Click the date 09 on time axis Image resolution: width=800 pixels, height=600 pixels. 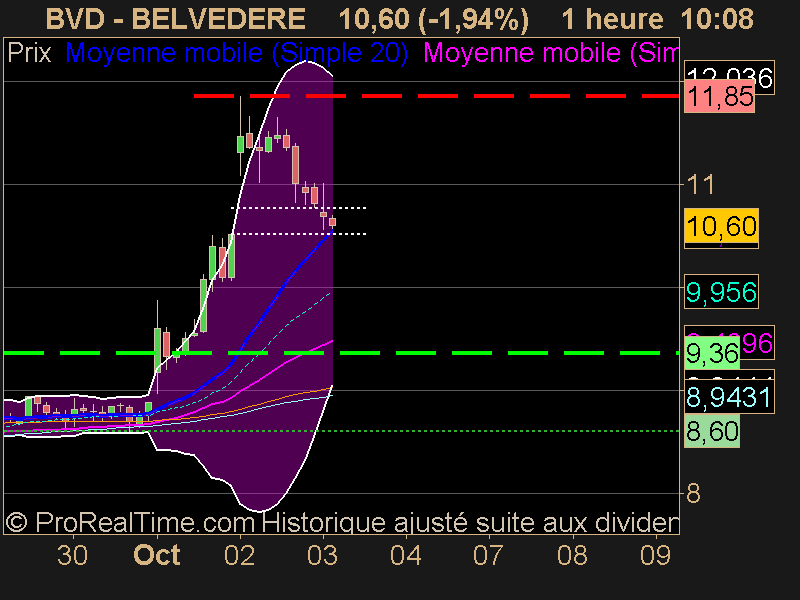point(656,555)
